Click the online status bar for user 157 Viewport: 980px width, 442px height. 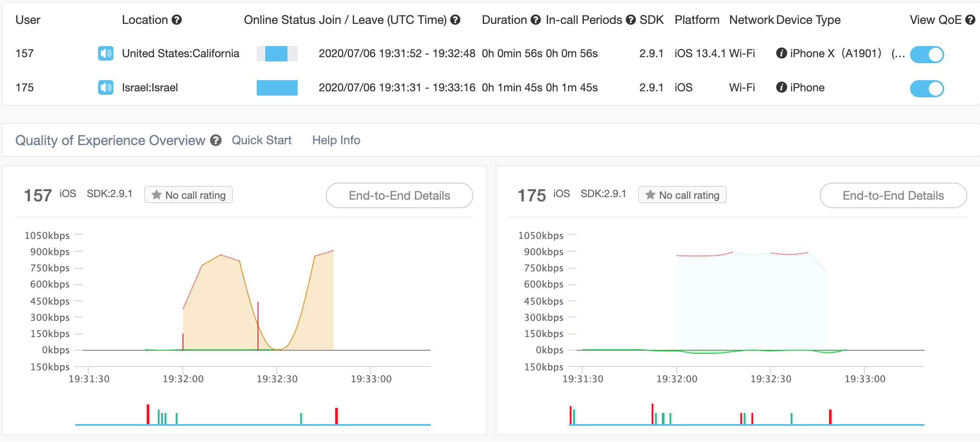tap(277, 54)
